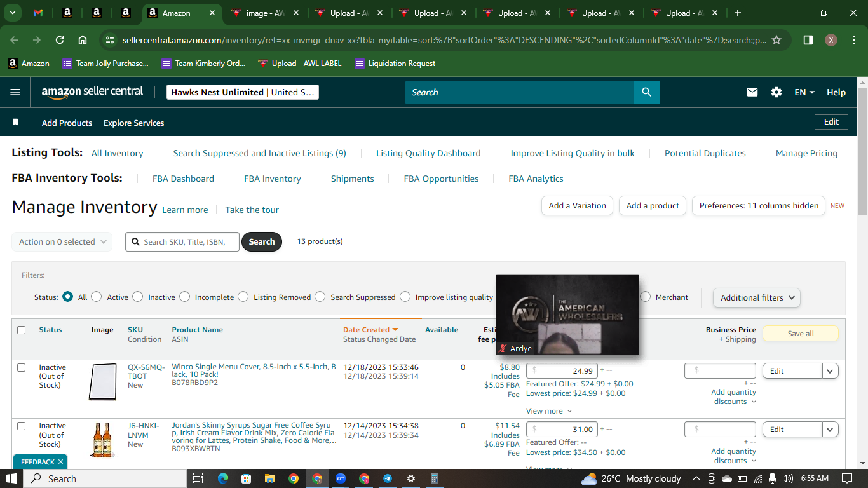Select the Active status filter
The width and height of the screenshot is (868, 488).
point(97,297)
